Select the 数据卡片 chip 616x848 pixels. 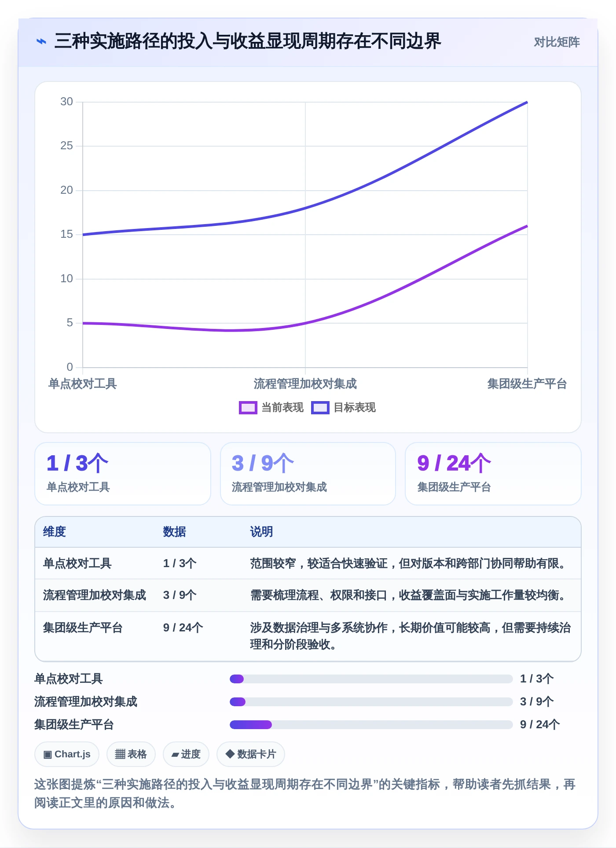250,754
